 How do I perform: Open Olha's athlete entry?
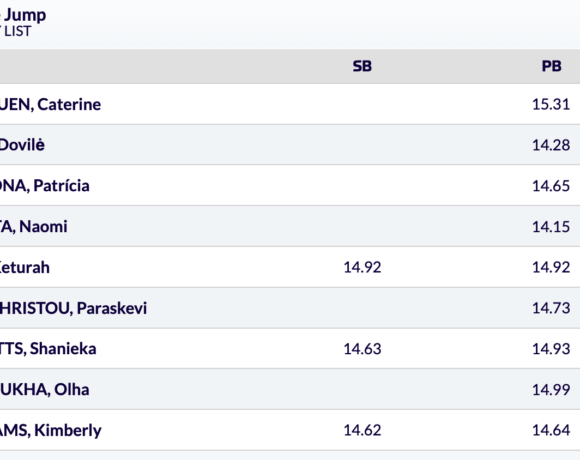[x=44, y=389]
